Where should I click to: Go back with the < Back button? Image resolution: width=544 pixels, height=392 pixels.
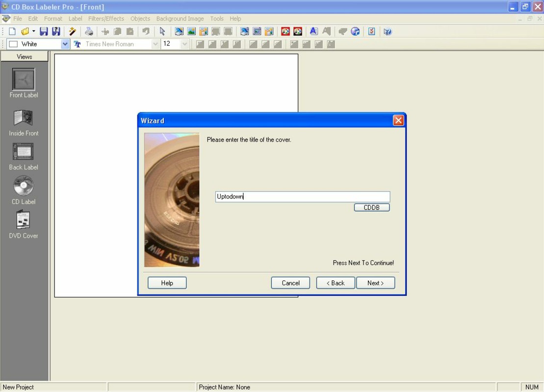click(336, 283)
